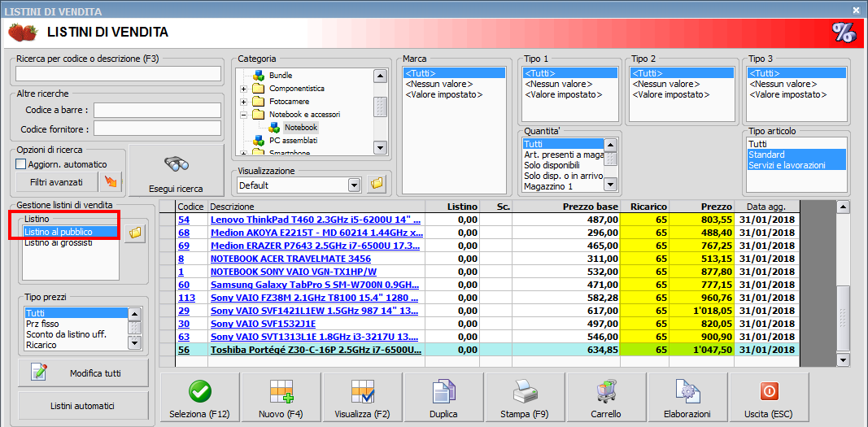This screenshot has width=868, height=427.
Task: Select the Notebook subcategory
Action: click(301, 127)
